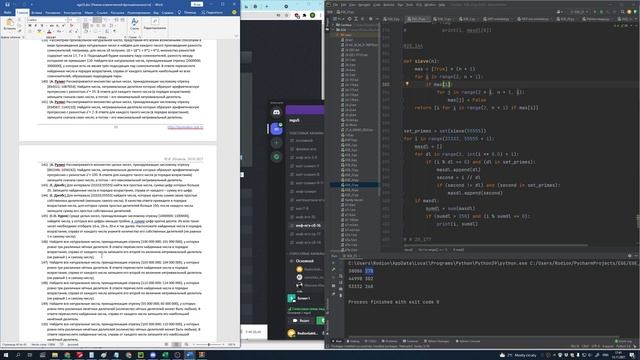
Task: Adjust the Word zoom slider in status bar
Action: point(209,344)
